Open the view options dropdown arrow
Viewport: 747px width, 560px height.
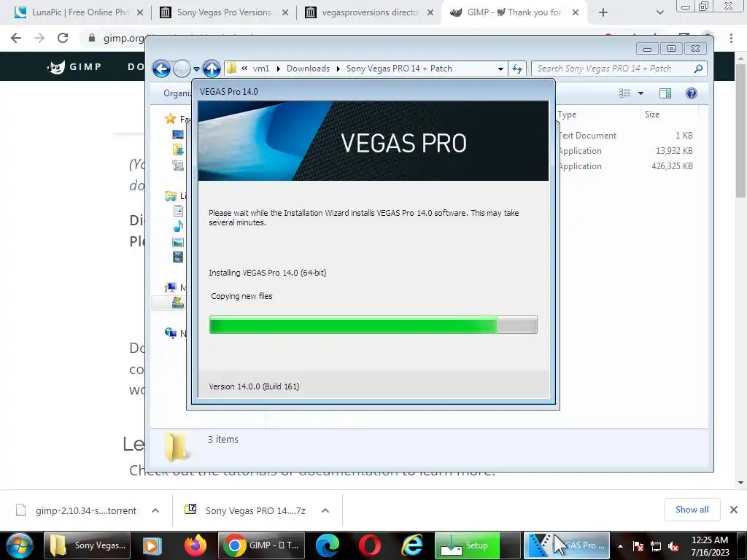click(x=640, y=93)
